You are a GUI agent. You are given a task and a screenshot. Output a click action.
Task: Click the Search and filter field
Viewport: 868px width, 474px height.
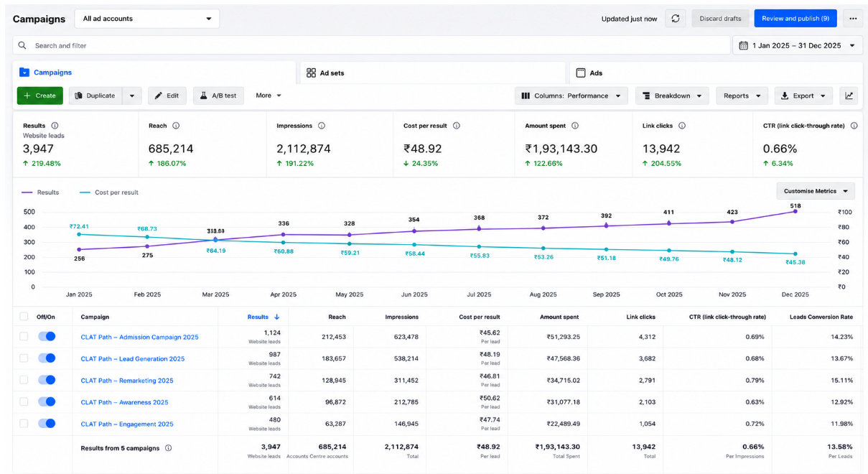pos(371,45)
